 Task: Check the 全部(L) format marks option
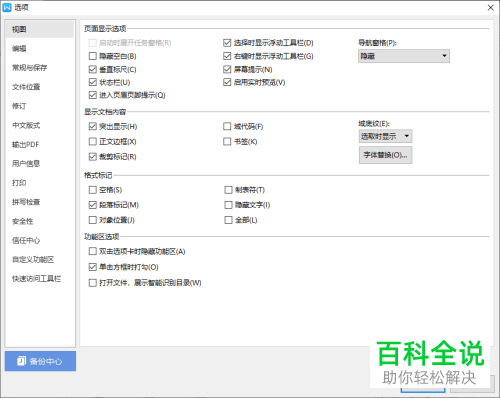point(228,220)
